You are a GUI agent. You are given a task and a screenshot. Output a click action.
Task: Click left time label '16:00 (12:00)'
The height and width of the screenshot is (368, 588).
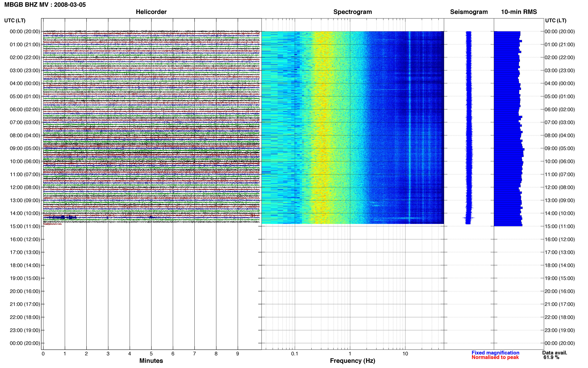point(25,239)
